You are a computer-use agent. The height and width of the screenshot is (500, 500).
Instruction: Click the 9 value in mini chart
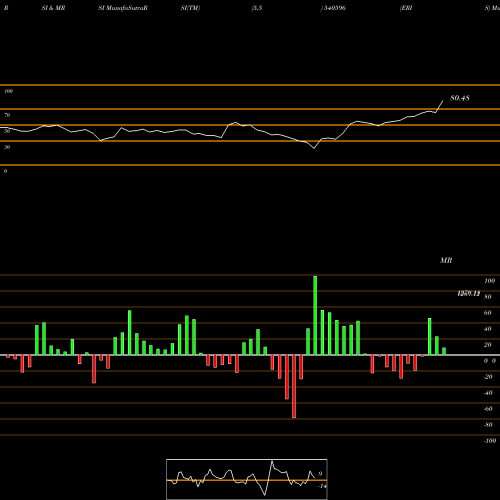pos(320,474)
